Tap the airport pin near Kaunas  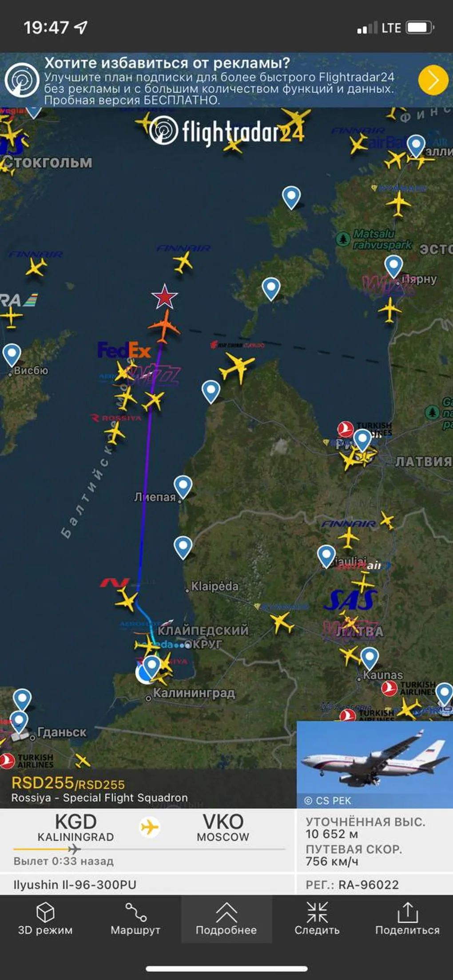pyautogui.click(x=370, y=658)
